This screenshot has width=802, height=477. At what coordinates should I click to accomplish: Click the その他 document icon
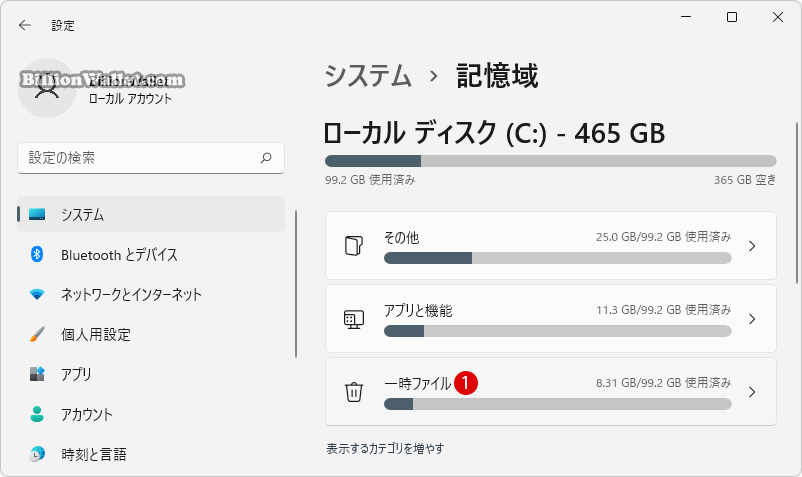tap(354, 246)
